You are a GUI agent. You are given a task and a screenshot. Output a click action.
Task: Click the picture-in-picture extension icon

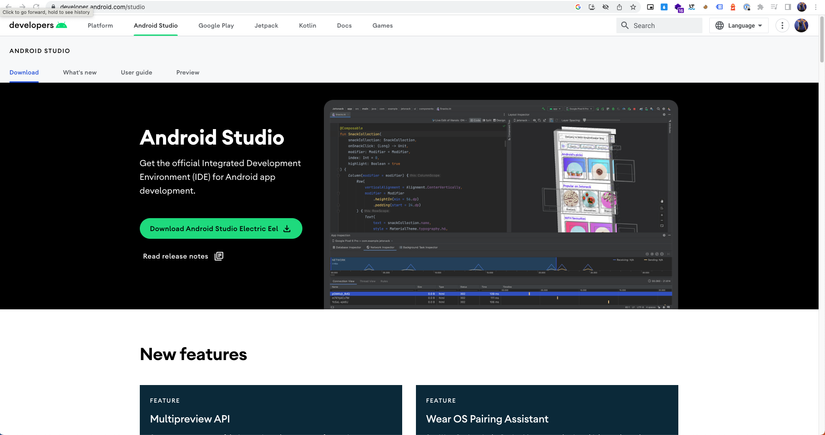point(650,7)
